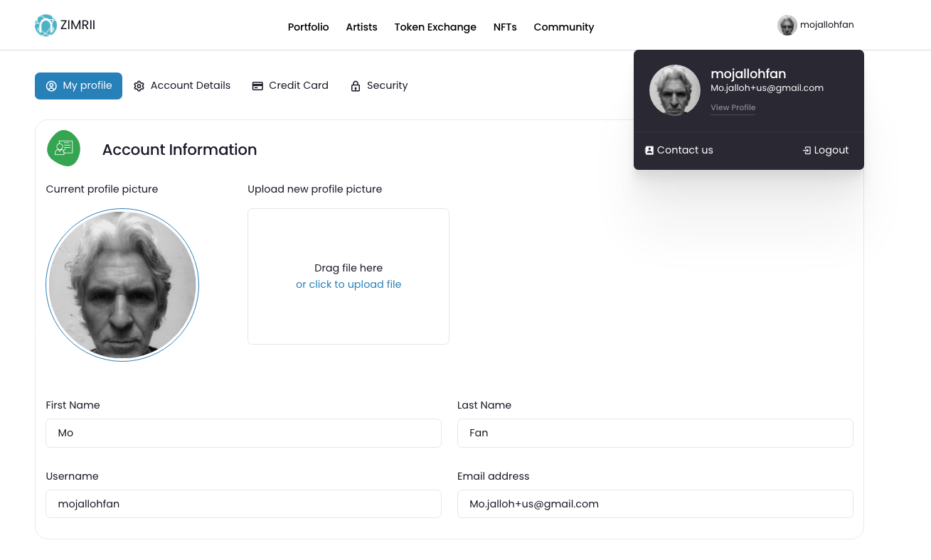Focus the Username input field
This screenshot has height=560, width=931.
[x=243, y=504]
